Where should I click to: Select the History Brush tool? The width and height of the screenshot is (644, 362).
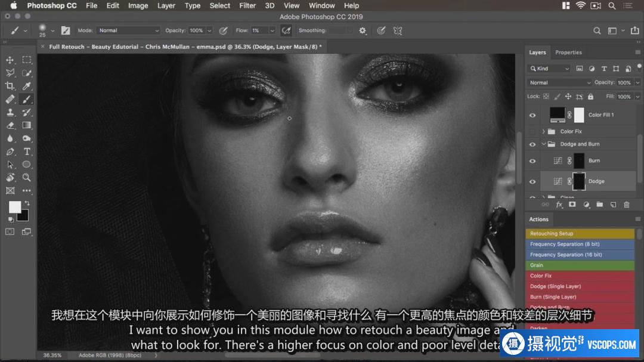(x=27, y=112)
